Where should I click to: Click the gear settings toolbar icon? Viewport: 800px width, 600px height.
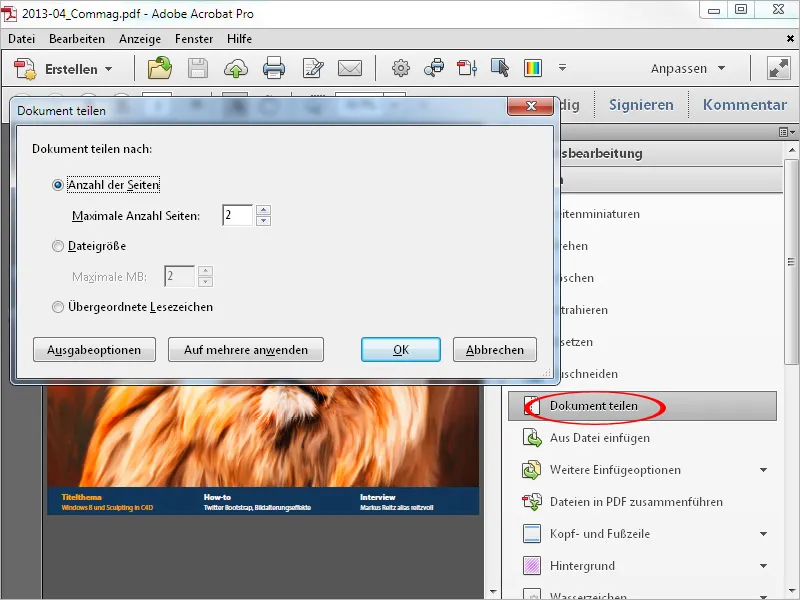(x=401, y=68)
